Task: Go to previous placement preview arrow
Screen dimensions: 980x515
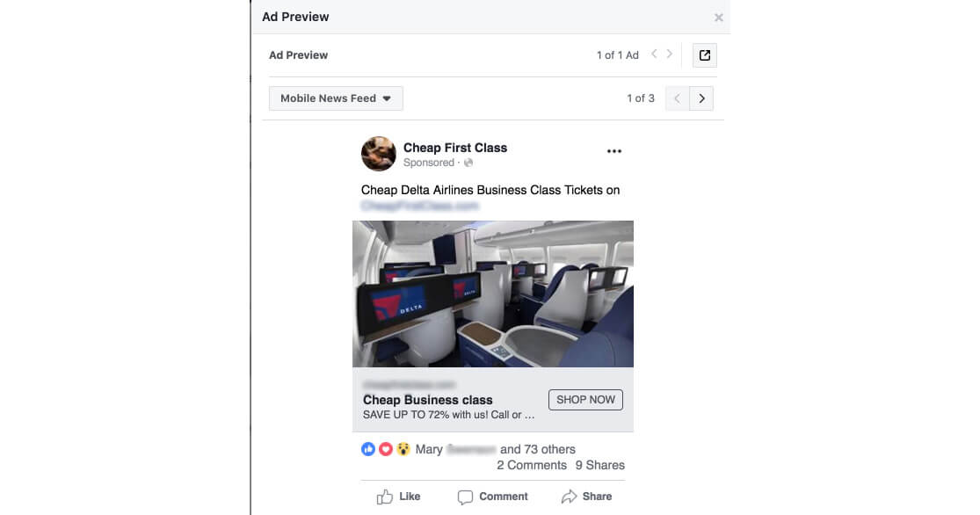Action: tap(677, 98)
